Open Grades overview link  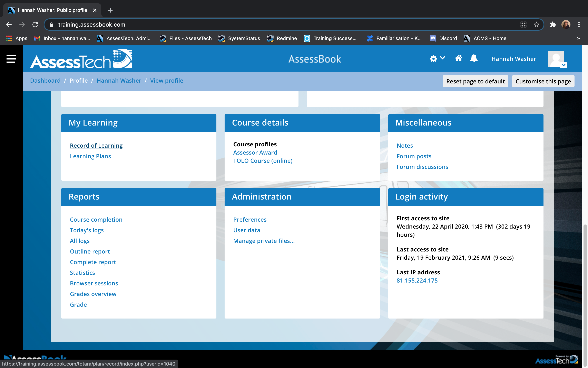click(x=93, y=294)
